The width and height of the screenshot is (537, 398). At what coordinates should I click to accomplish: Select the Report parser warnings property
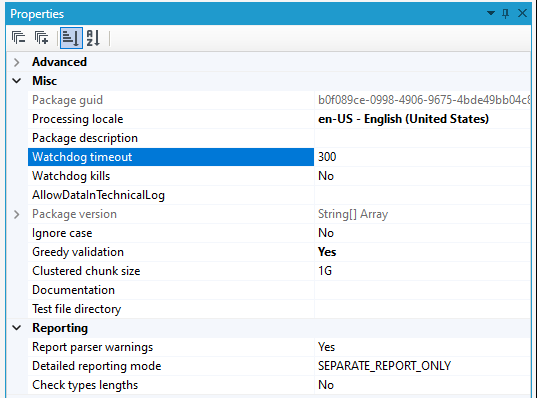point(171,347)
